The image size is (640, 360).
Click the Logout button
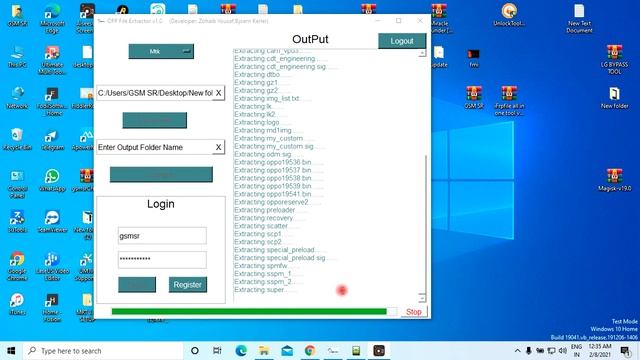[402, 41]
